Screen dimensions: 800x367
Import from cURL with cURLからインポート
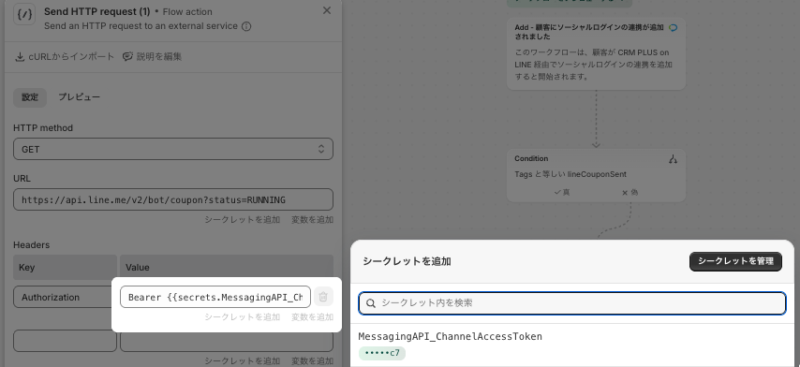pos(65,57)
